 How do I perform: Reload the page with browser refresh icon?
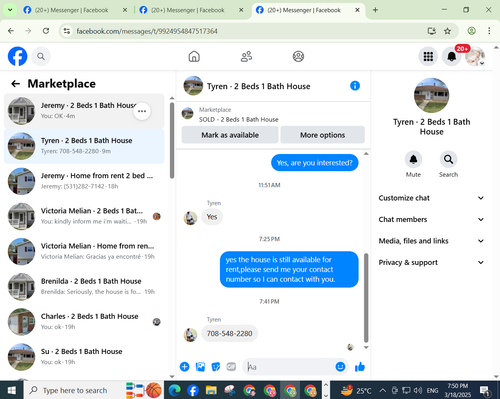tap(46, 31)
